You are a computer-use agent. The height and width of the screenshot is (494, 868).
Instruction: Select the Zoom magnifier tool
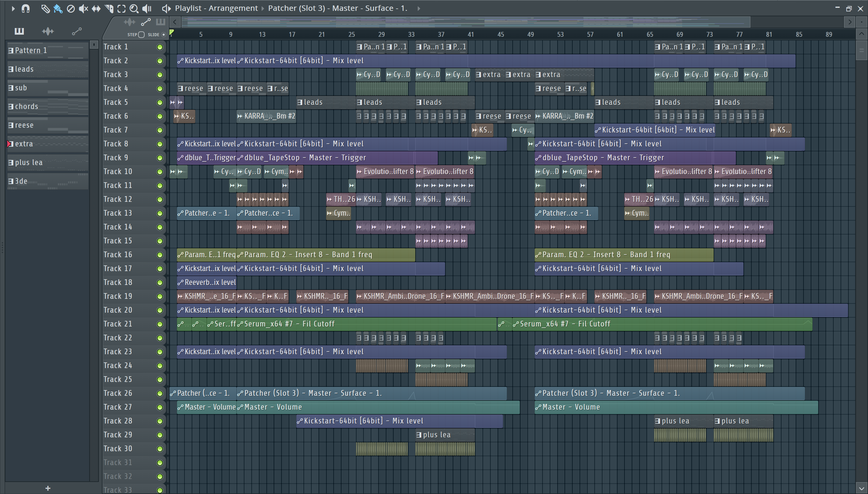coord(134,8)
